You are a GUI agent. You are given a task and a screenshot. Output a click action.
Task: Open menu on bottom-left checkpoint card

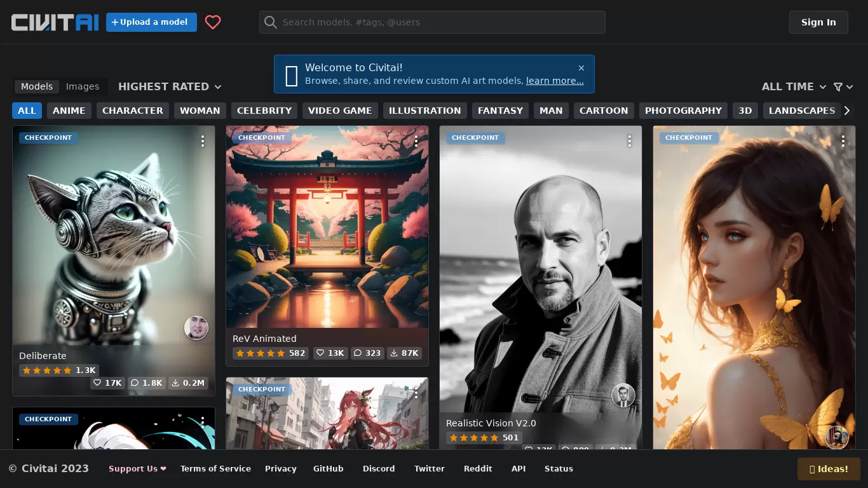point(203,423)
